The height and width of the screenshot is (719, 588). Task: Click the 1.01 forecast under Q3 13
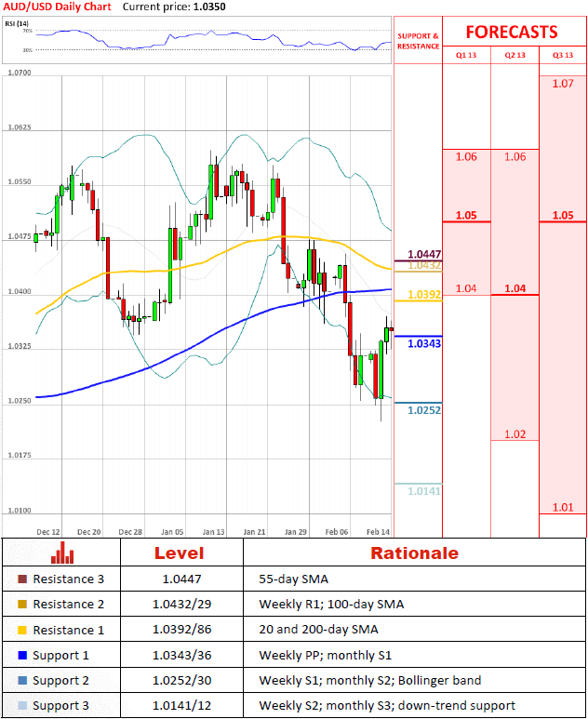pyautogui.click(x=563, y=507)
